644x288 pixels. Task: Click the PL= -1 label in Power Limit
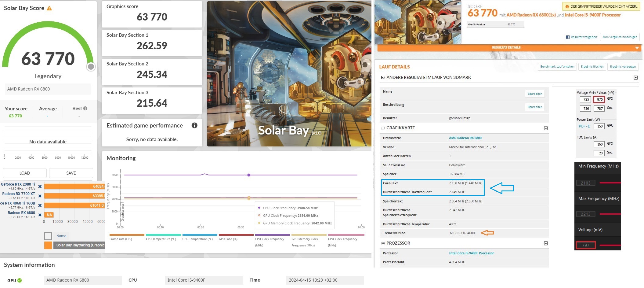(584, 126)
